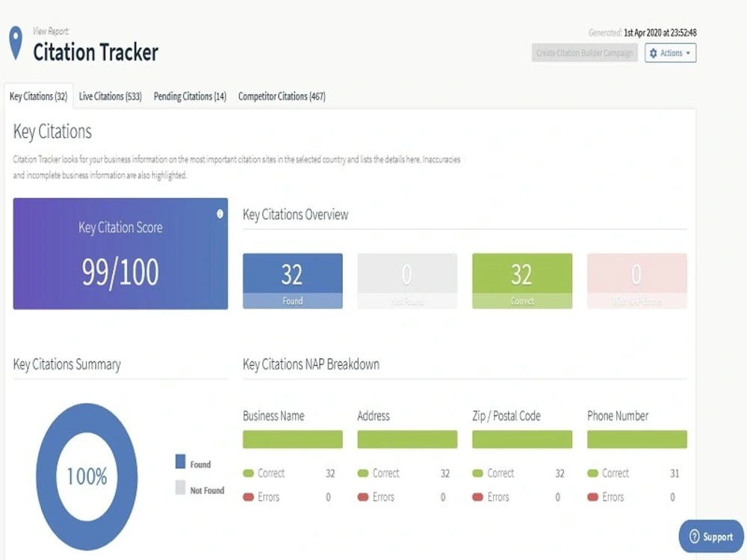Click the blue location pin icon
This screenshot has width=747, height=560.
click(16, 43)
